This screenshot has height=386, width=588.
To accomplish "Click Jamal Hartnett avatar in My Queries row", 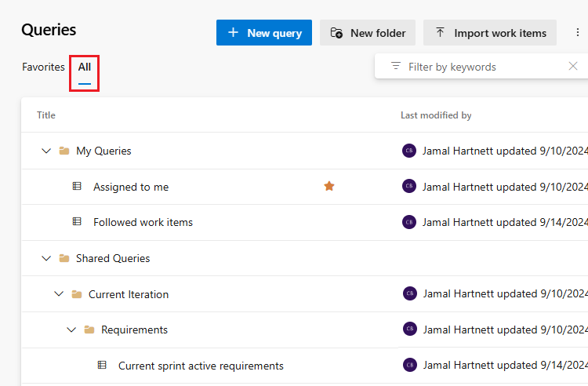I will [409, 151].
